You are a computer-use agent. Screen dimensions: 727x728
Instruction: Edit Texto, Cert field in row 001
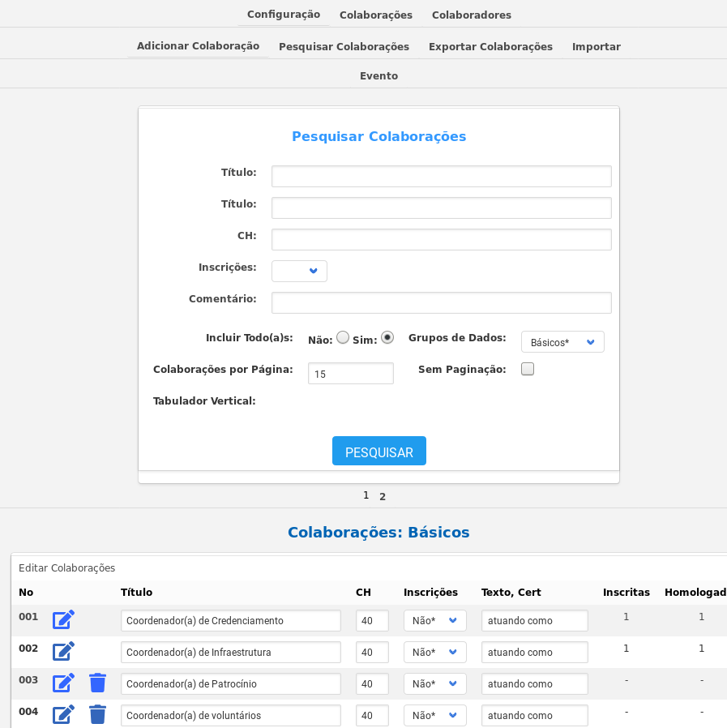(535, 621)
